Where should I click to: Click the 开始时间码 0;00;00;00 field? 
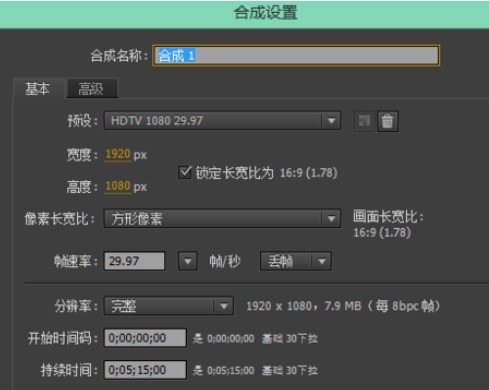[x=145, y=338]
